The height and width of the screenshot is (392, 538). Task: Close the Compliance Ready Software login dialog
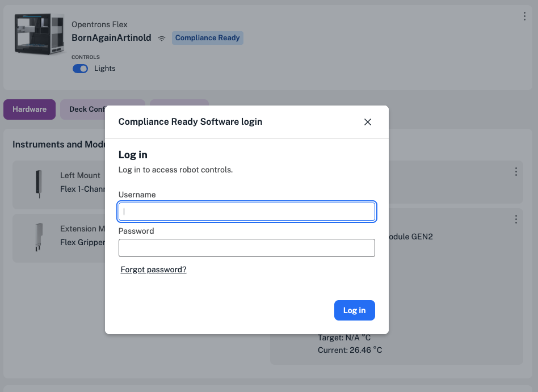tap(368, 122)
